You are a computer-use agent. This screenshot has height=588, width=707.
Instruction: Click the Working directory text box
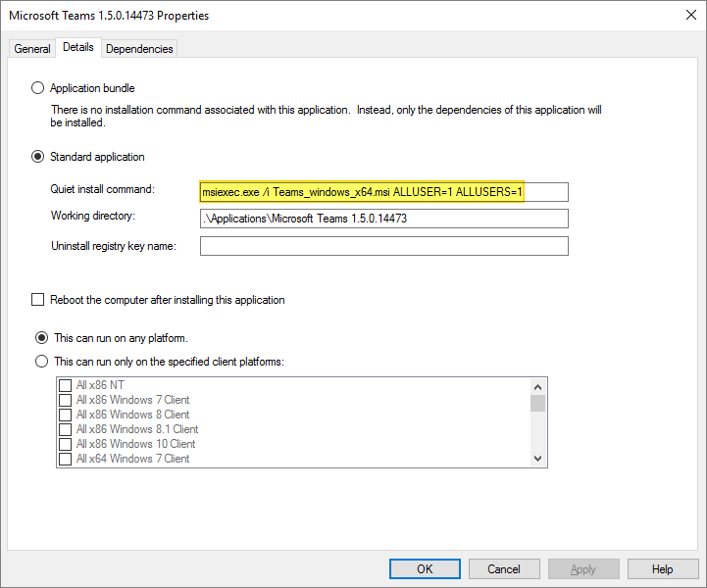383,219
